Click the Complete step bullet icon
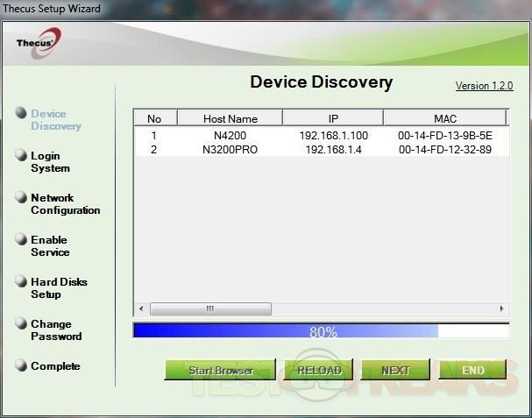Screen dimensions: 532x418 22,365
